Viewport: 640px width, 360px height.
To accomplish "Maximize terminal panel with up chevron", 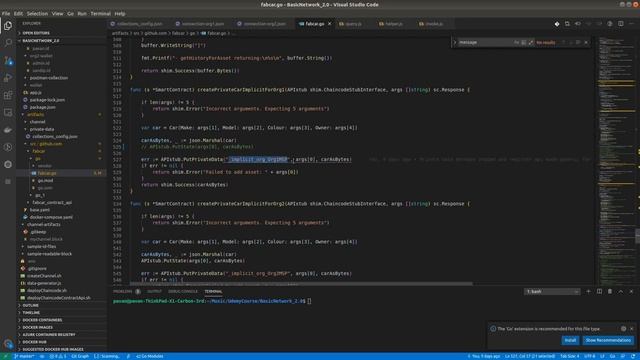I will [x=621, y=291].
